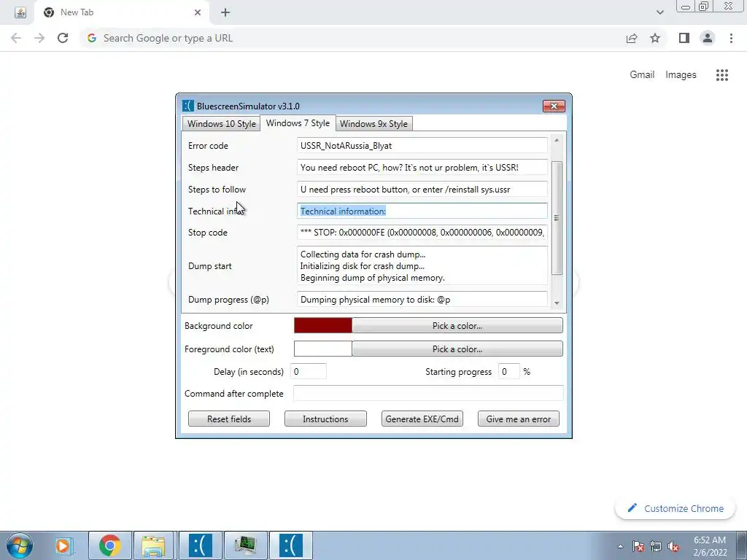
Task: Show hidden system tray icons
Action: click(620, 547)
